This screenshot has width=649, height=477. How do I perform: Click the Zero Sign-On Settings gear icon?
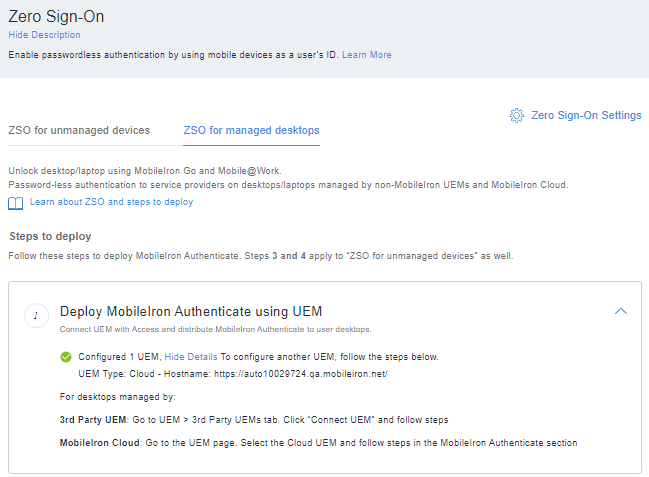tap(516, 115)
